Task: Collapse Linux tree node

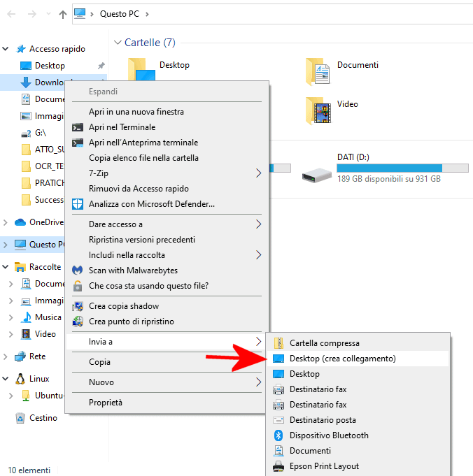Action: click(x=6, y=379)
